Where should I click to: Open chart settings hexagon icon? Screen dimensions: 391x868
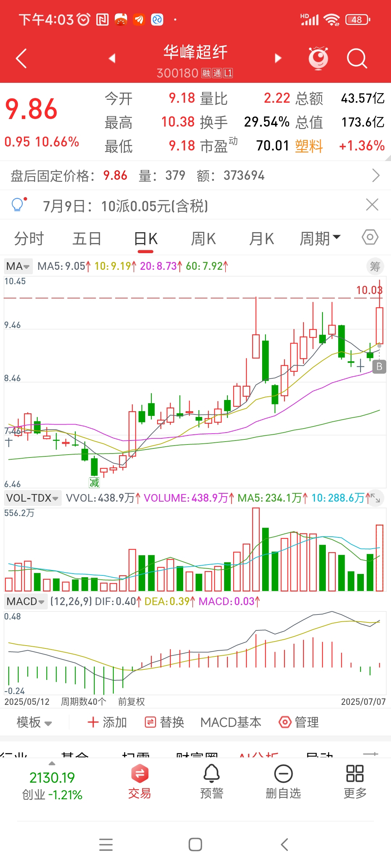coord(370,238)
